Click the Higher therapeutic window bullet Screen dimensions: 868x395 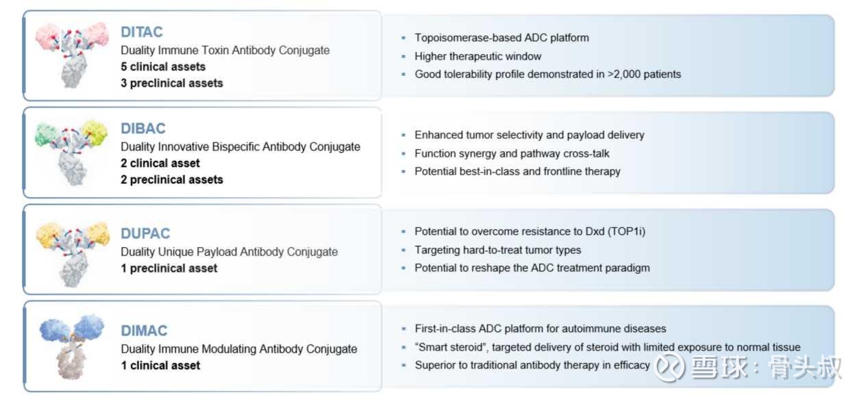478,56
